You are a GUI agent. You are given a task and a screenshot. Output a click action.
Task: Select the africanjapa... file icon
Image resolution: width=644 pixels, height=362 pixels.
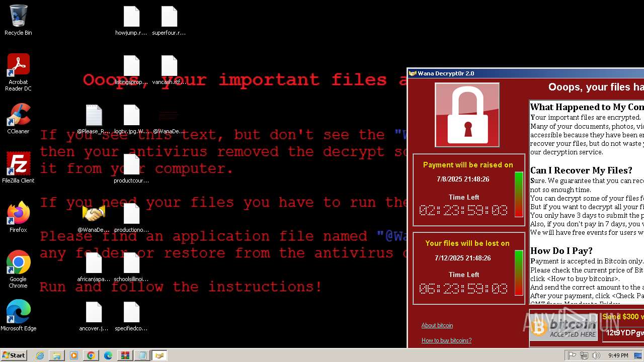pyautogui.click(x=94, y=267)
